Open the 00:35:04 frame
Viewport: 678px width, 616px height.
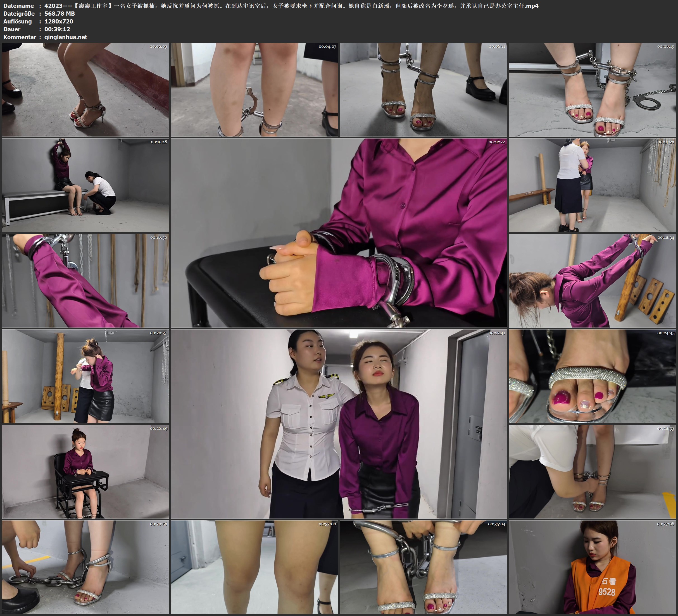click(x=424, y=567)
